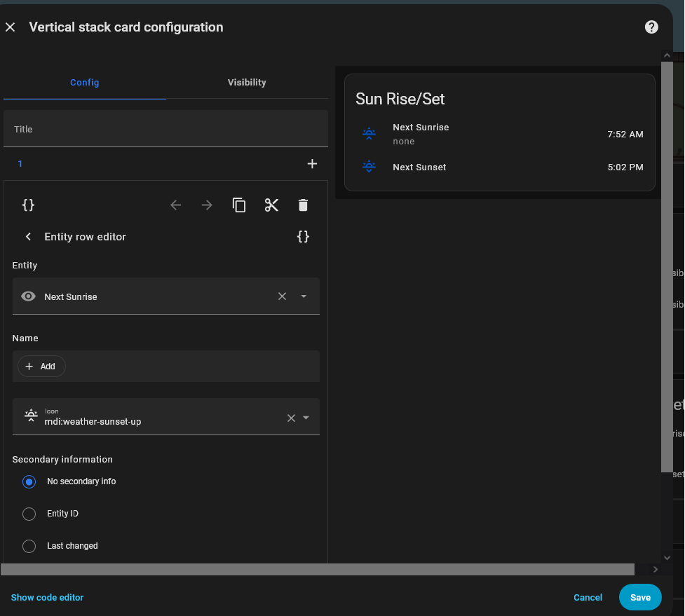Delete the card using trash icon
The height and width of the screenshot is (616, 685).
[303, 205]
